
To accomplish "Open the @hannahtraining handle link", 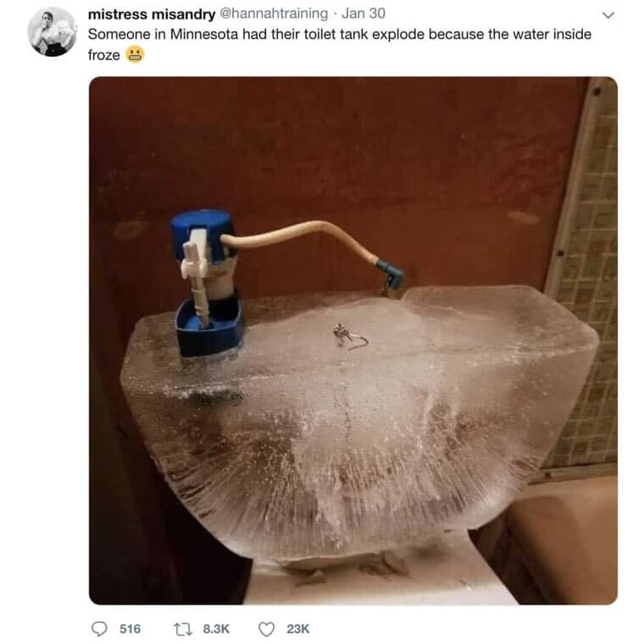I will coord(274,14).
